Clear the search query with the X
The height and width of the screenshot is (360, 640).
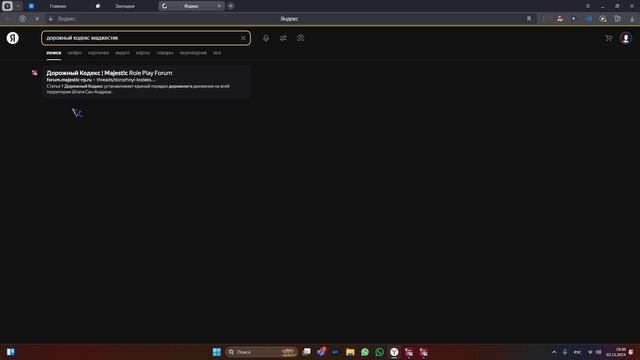pyautogui.click(x=243, y=38)
